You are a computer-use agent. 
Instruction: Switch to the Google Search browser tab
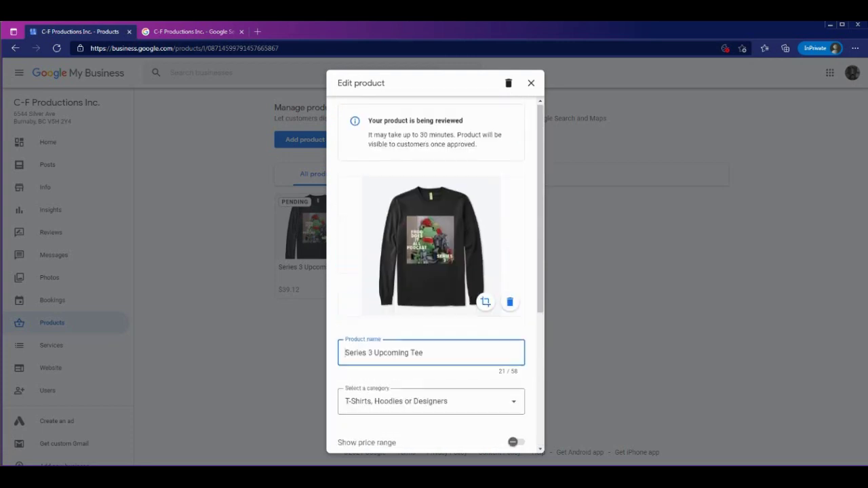pos(190,31)
